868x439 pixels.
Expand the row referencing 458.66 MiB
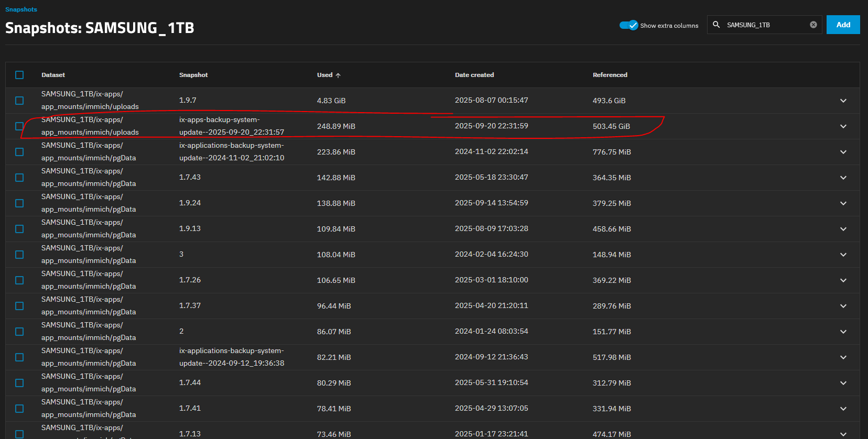pos(843,229)
